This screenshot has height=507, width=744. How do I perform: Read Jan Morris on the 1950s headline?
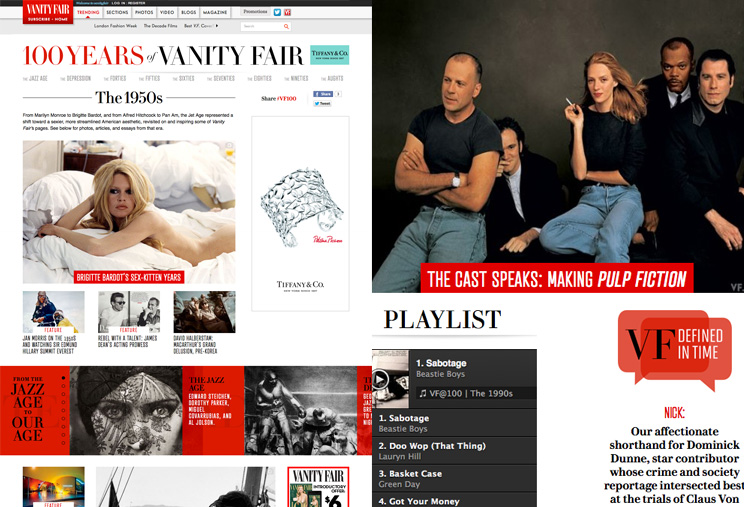point(50,345)
